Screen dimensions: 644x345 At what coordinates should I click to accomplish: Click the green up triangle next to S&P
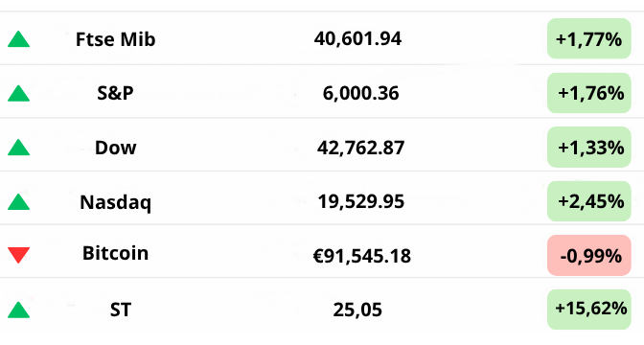18,94
